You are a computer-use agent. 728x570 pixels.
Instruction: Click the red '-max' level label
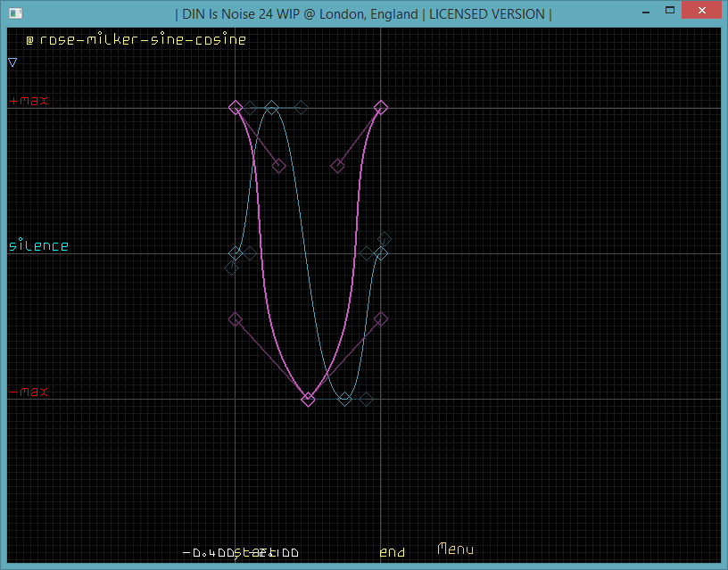[29, 392]
